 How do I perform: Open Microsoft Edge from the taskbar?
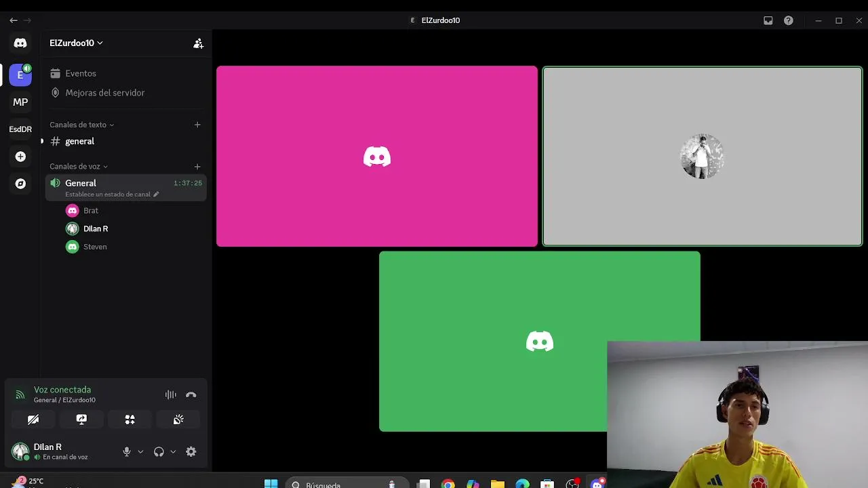point(522,485)
